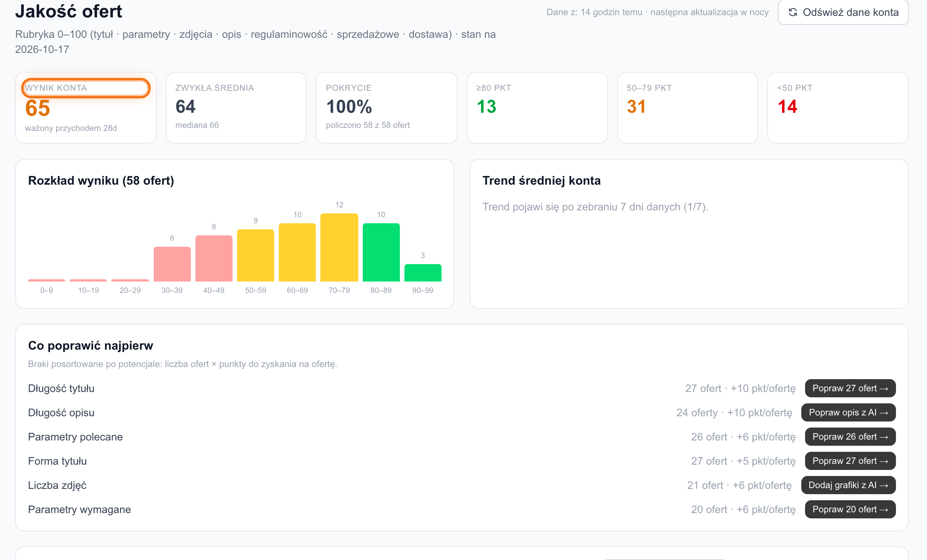This screenshot has height=560, width=927.
Task: Click the Pokrycie 100% card
Action: 387,108
